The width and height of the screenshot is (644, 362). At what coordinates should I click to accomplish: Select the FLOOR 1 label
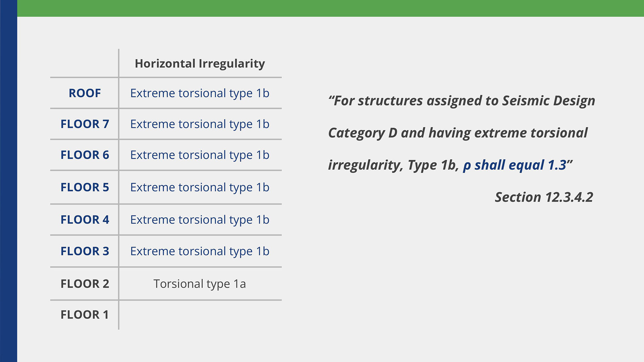click(85, 315)
